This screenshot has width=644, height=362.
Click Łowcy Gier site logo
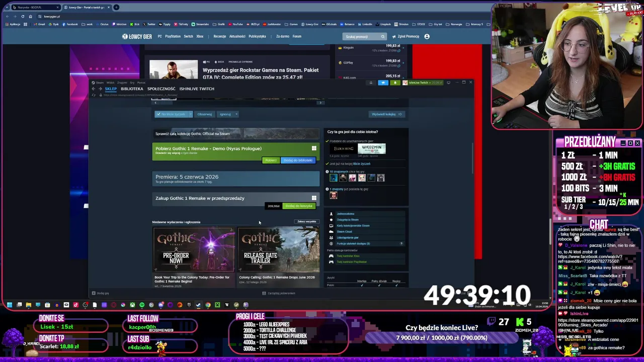point(137,36)
